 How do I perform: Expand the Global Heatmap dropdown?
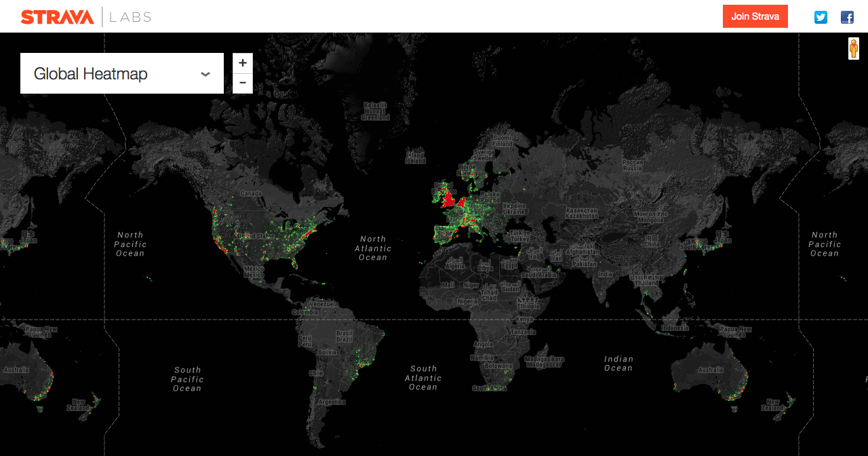[122, 73]
